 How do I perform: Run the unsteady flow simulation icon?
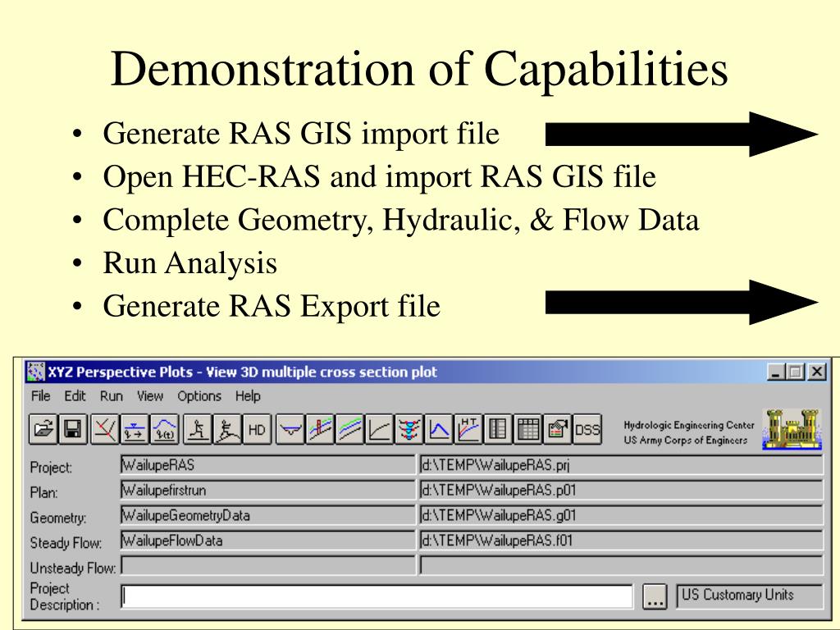pos(228,429)
